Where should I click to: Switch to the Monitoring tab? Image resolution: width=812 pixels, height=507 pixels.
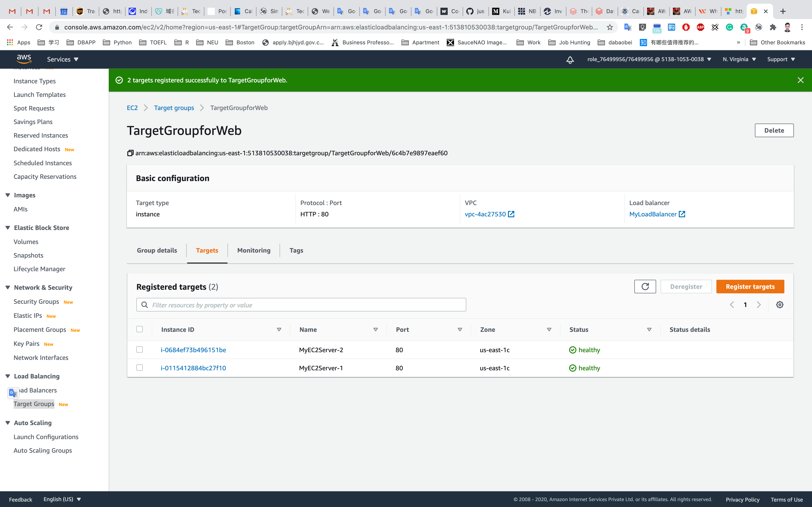coord(254,251)
